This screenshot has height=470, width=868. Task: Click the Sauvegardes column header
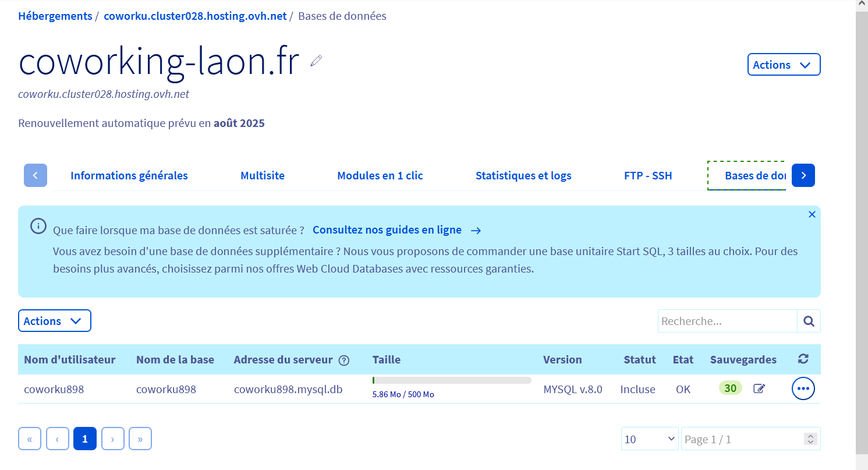click(x=743, y=360)
